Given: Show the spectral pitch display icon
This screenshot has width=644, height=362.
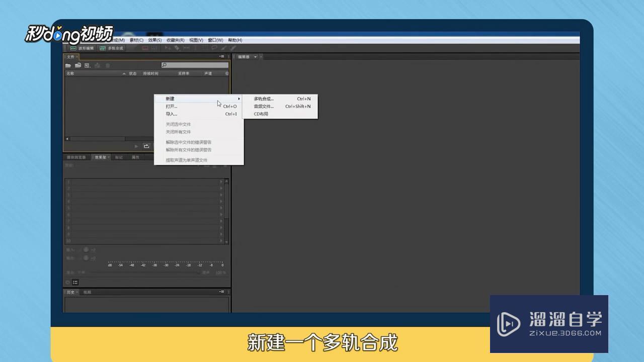Looking at the screenshot, I should click(x=154, y=48).
